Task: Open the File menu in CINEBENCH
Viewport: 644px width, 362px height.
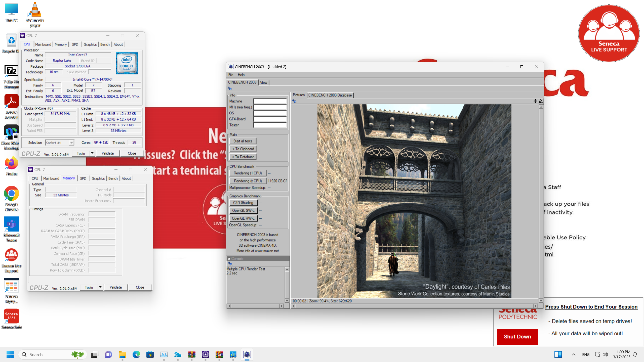Action: click(231, 75)
